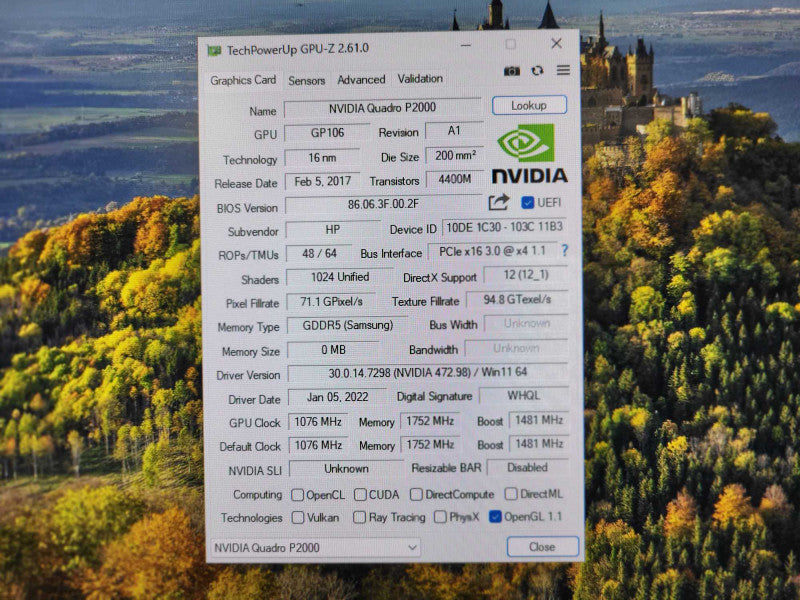Click the Memory Type field GDDR5 (Samsung)

[347, 325]
